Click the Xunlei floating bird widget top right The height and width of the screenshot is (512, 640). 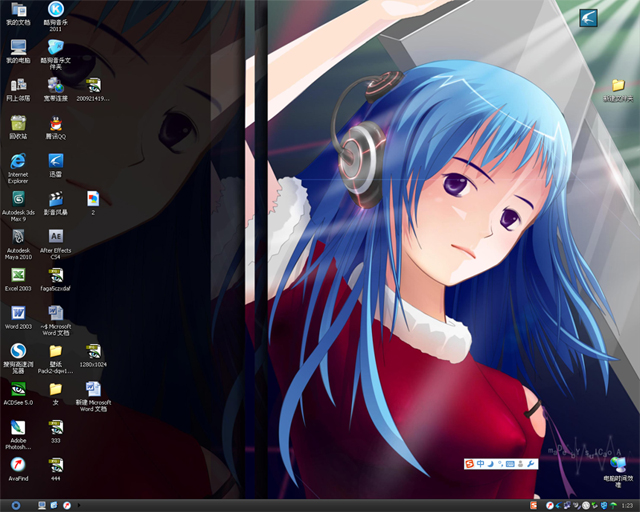point(588,18)
